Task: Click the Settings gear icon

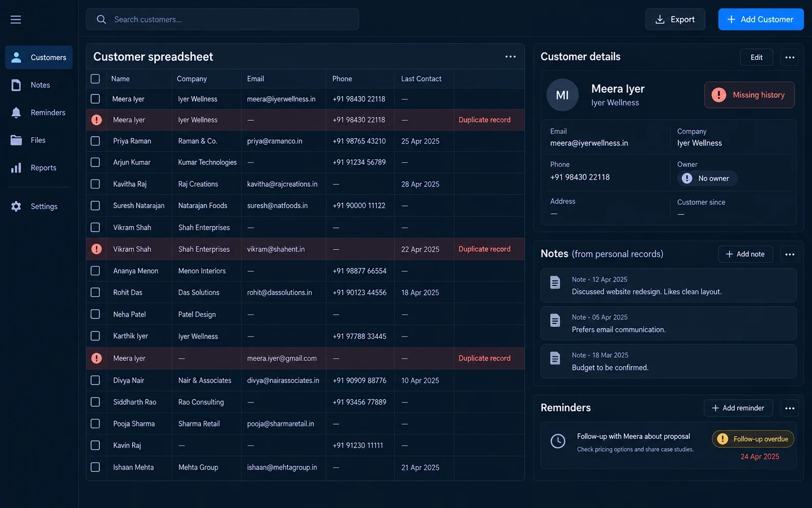Action: (16, 206)
